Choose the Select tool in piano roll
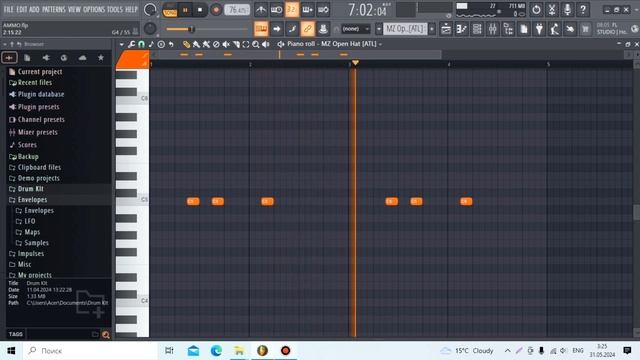The image size is (640, 360). (x=246, y=44)
